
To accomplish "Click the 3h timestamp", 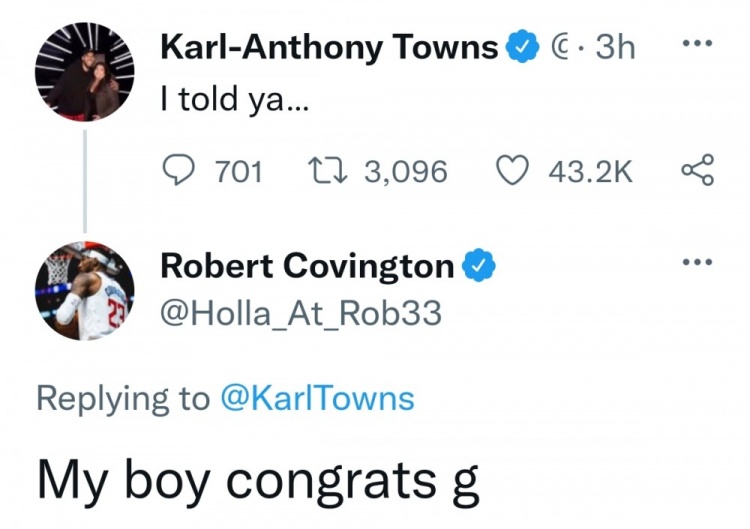I will 615,47.
